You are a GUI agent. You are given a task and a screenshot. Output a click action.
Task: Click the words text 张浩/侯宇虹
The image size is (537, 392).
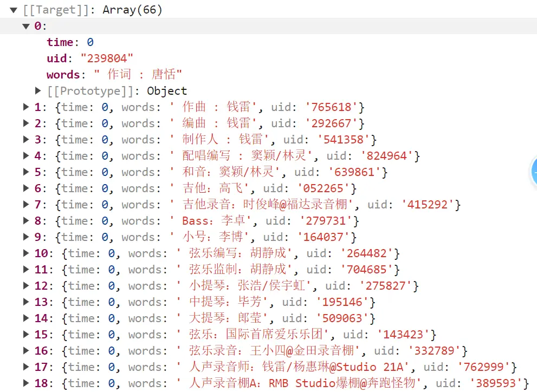click(x=271, y=286)
